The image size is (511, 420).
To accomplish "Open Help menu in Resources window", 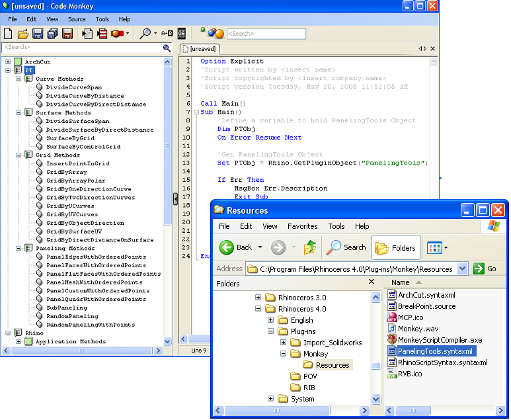I will pos(362,226).
